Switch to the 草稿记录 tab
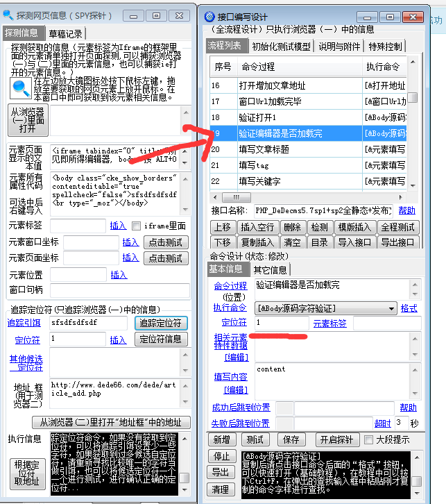This screenshot has height=504, width=446. [x=65, y=34]
